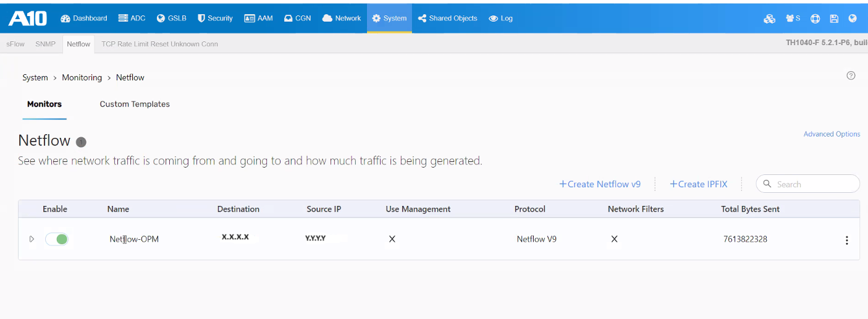Click the question mark help icon
Image resolution: width=868 pixels, height=319 pixels.
click(x=851, y=75)
